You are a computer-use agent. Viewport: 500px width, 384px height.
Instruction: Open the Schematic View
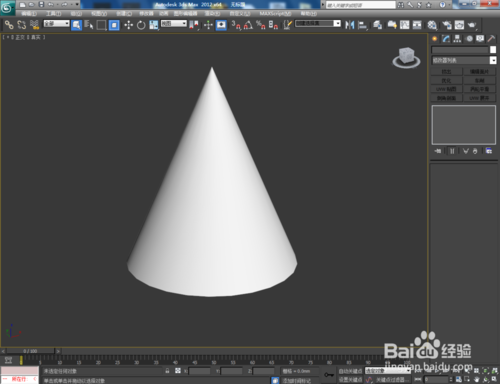(417, 25)
